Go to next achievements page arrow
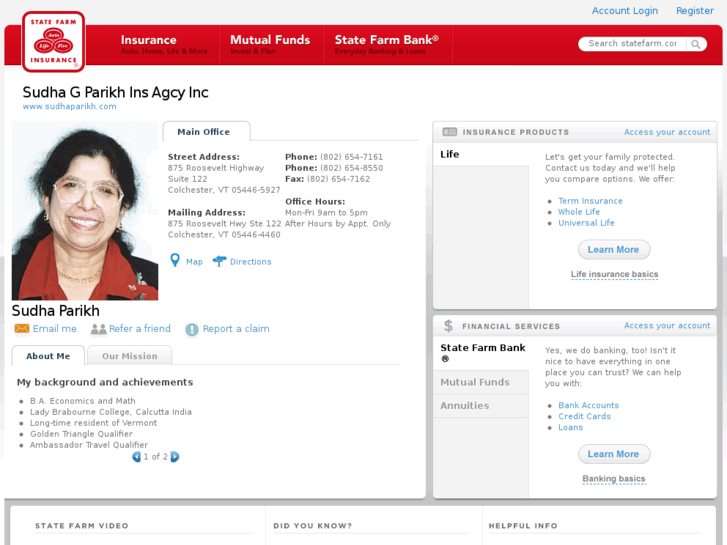Image resolution: width=727 pixels, height=545 pixels. pos(175,457)
